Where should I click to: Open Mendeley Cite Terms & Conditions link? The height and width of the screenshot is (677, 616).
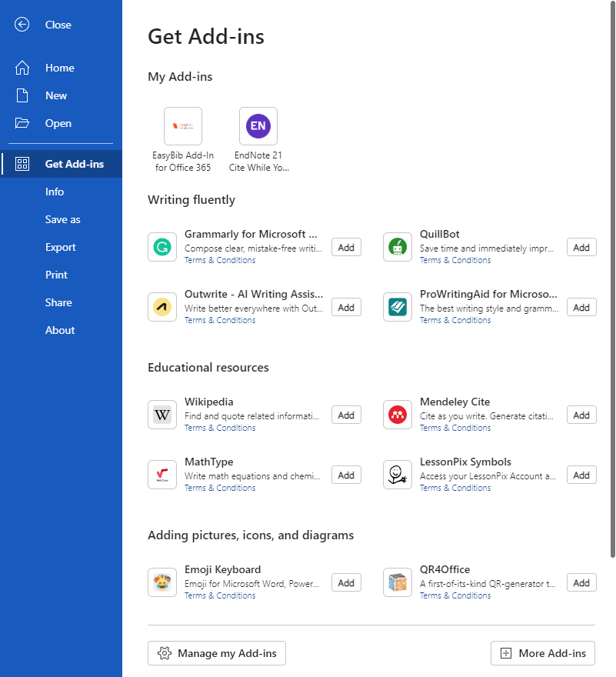(455, 428)
